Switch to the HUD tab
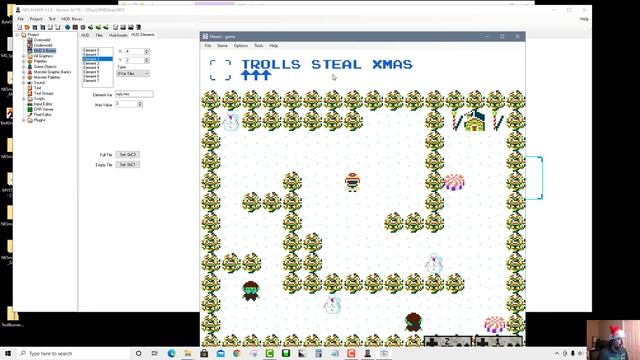 (85, 35)
